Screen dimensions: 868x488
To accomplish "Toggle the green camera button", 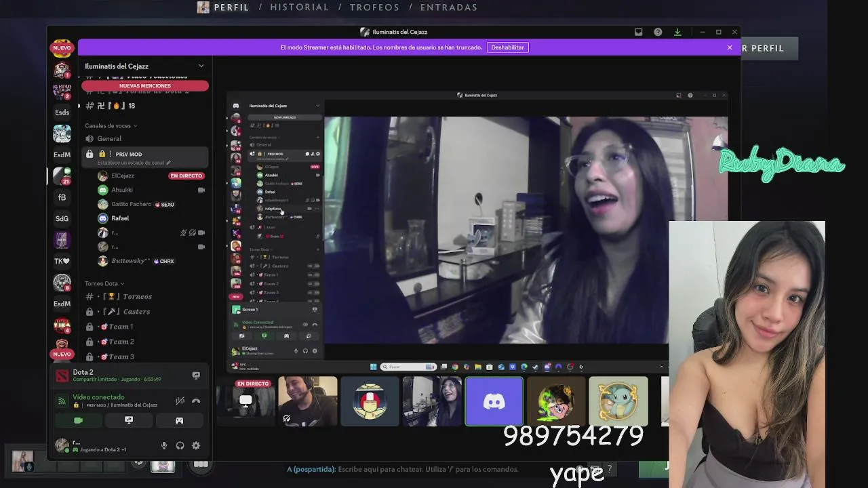I will pos(78,421).
